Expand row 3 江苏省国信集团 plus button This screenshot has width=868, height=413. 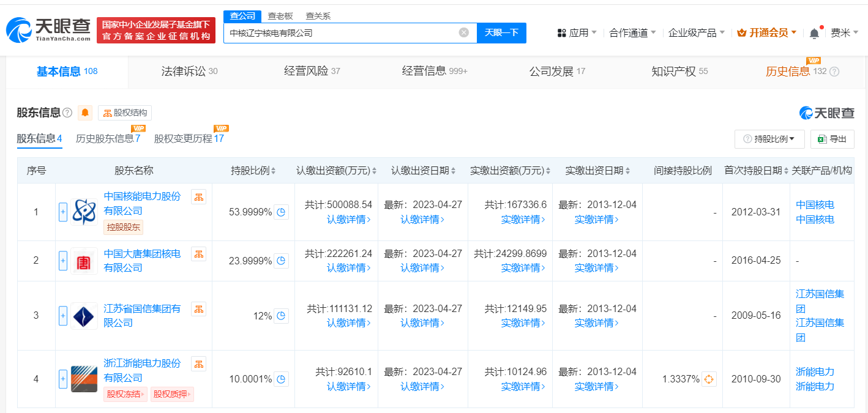tap(63, 316)
